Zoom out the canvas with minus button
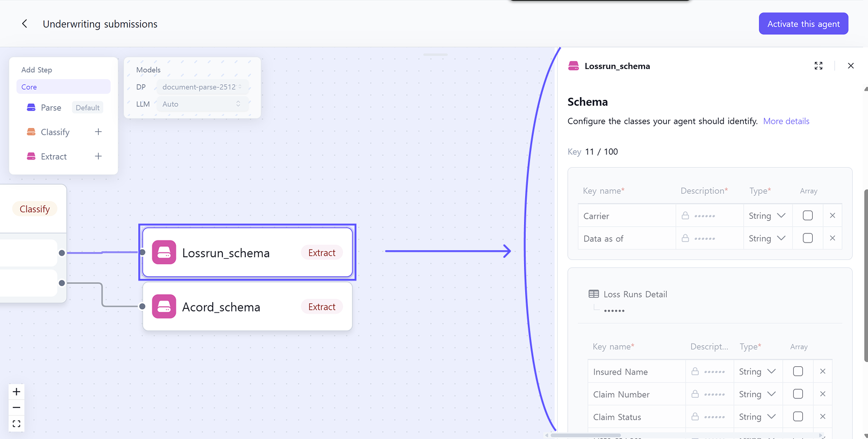The width and height of the screenshot is (868, 439). 16,408
